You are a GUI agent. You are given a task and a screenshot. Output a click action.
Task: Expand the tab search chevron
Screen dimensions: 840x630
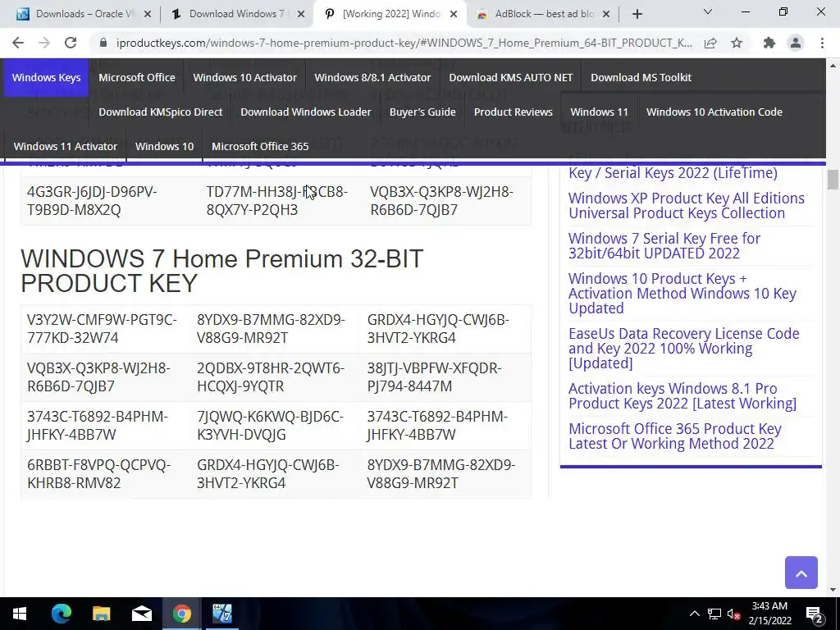click(x=708, y=11)
